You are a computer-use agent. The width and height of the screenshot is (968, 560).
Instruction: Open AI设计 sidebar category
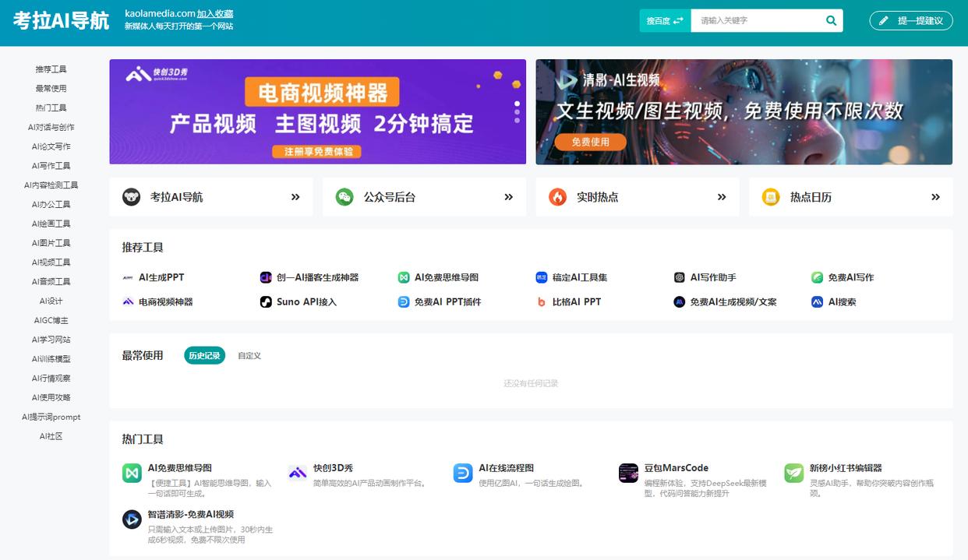pyautogui.click(x=51, y=301)
